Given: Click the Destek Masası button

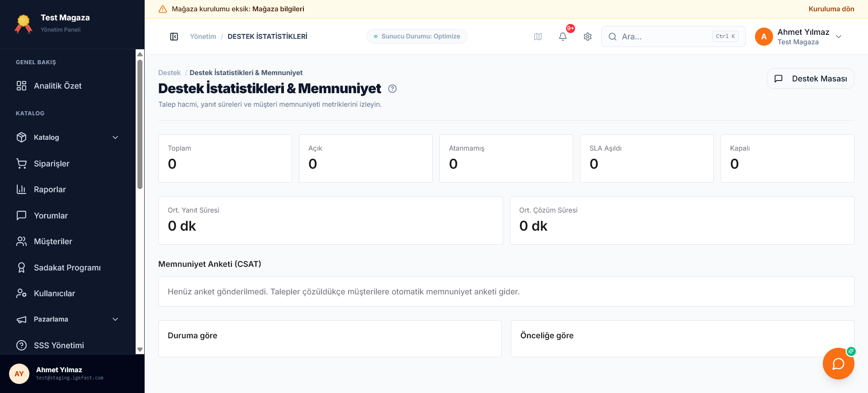Looking at the screenshot, I should (811, 79).
